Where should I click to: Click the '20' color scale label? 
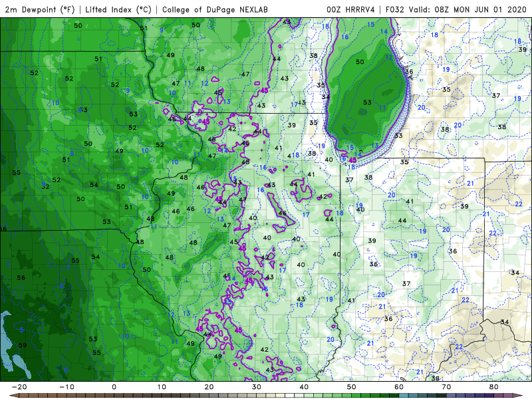pyautogui.click(x=209, y=387)
